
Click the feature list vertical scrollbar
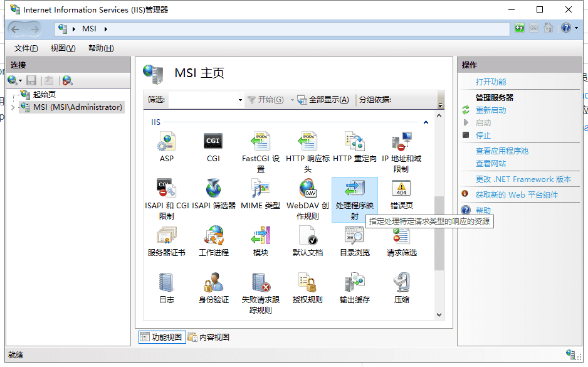point(439,232)
